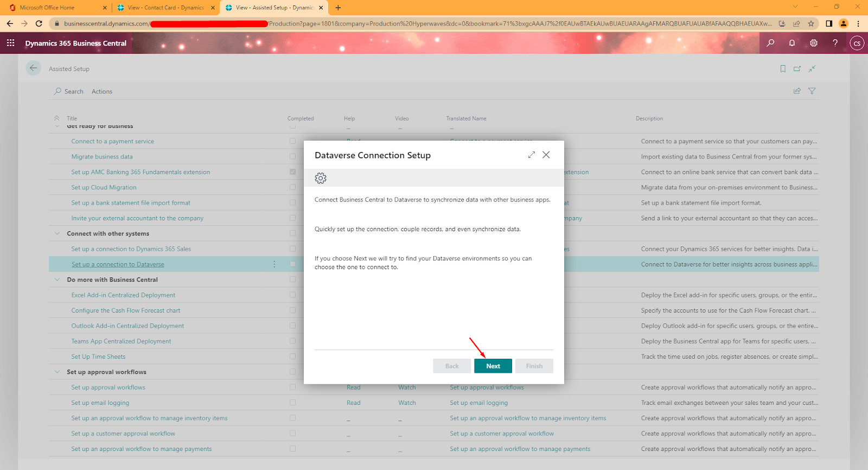Open the search magnifier in Business Central header
The height and width of the screenshot is (470, 868).
point(770,43)
